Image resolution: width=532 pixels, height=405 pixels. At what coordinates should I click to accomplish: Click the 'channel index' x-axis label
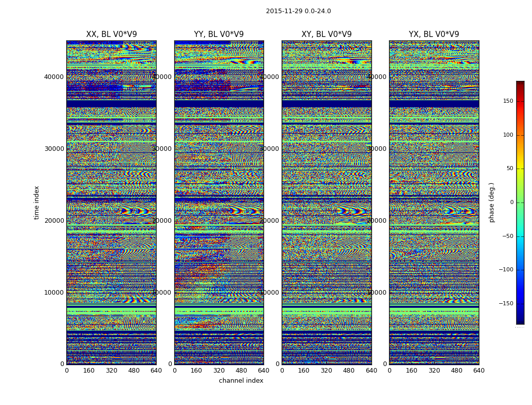point(241,381)
